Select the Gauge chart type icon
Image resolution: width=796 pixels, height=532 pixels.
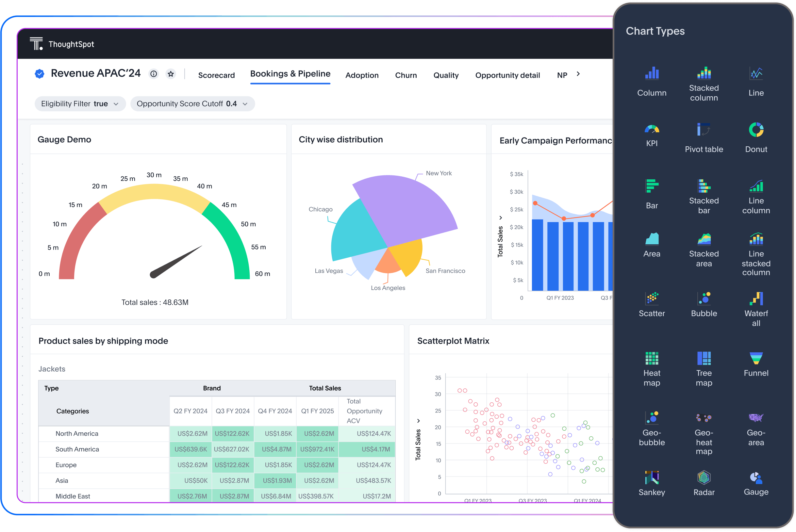756,479
